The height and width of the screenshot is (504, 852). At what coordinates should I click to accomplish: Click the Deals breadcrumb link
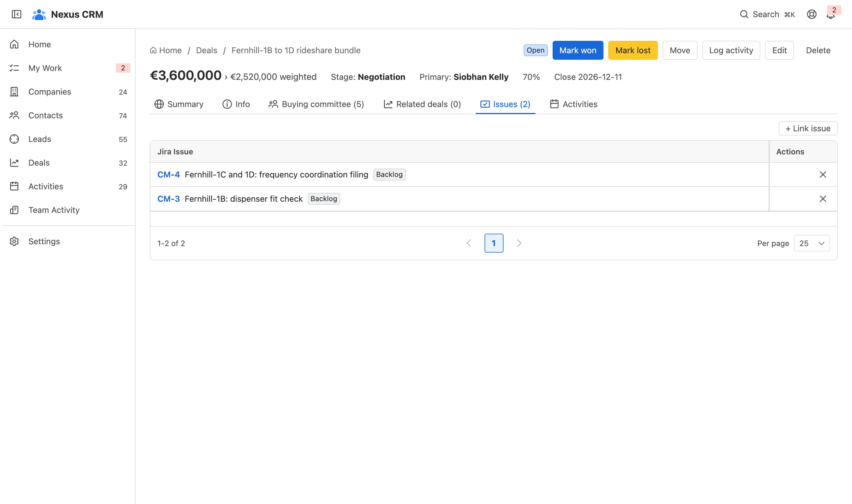tap(206, 50)
